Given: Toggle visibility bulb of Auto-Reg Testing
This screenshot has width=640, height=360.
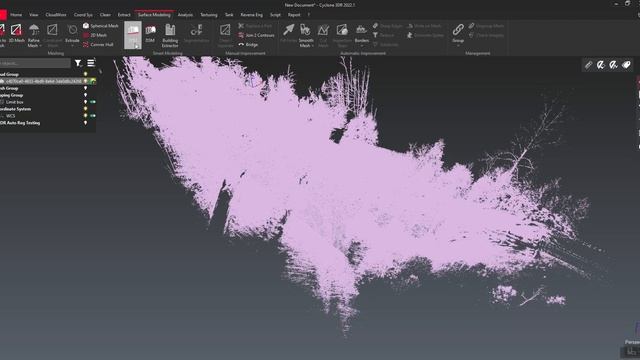Looking at the screenshot, I should [x=85, y=123].
